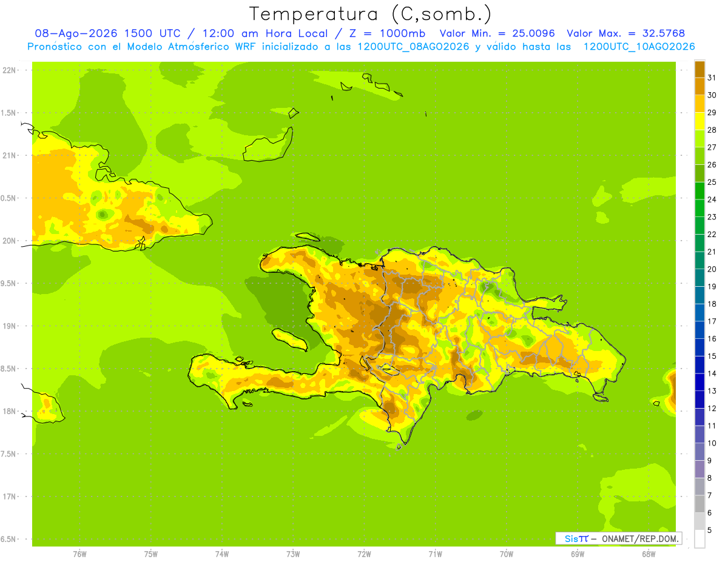Pick the yellow swatch between 28 and 29

point(699,121)
